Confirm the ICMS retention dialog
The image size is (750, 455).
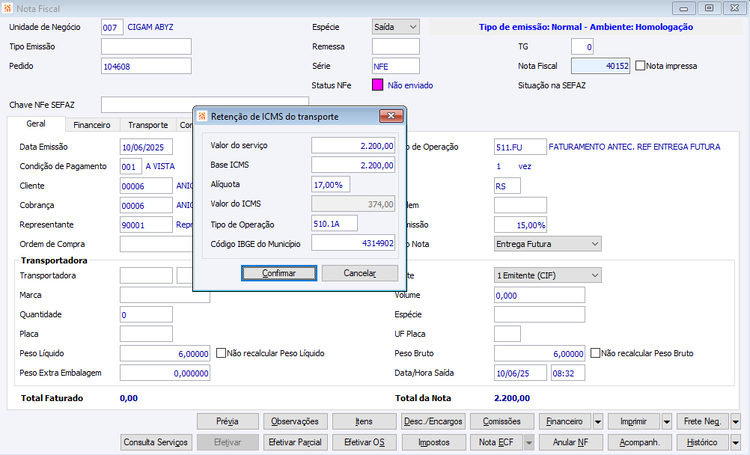point(279,273)
